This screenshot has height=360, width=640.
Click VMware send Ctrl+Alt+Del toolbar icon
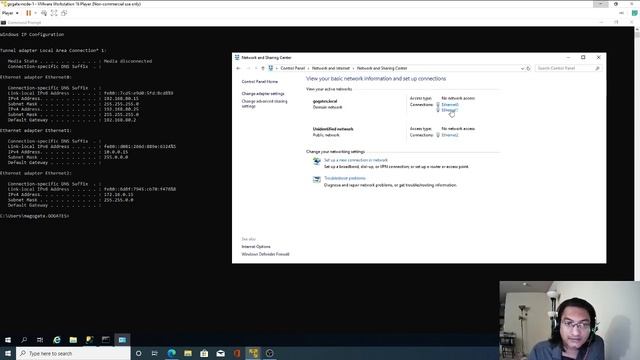click(44, 13)
